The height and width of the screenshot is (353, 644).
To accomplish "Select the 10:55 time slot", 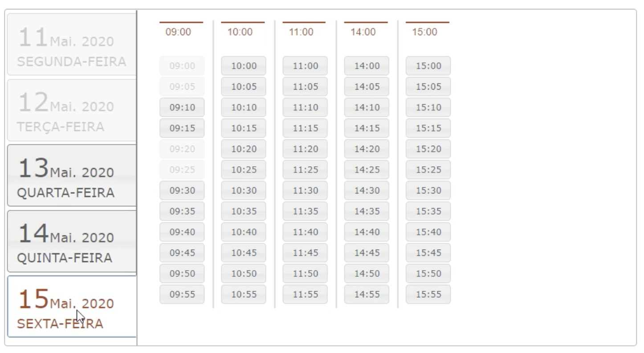I will pos(244,295).
